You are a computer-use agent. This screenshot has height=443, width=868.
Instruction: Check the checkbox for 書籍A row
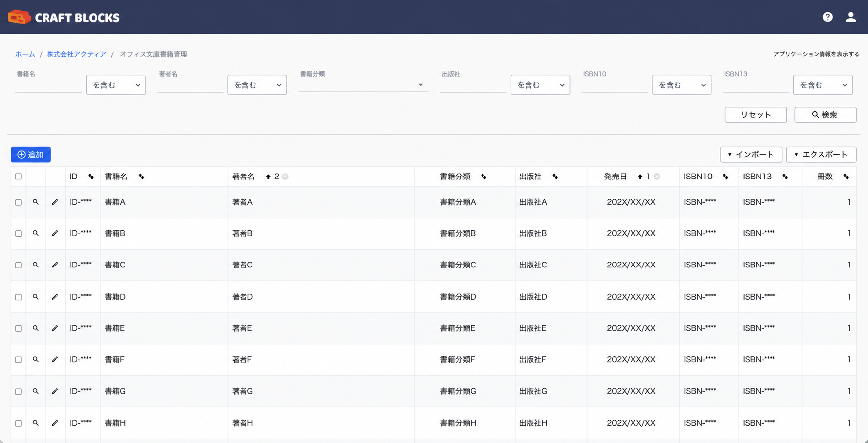19,202
